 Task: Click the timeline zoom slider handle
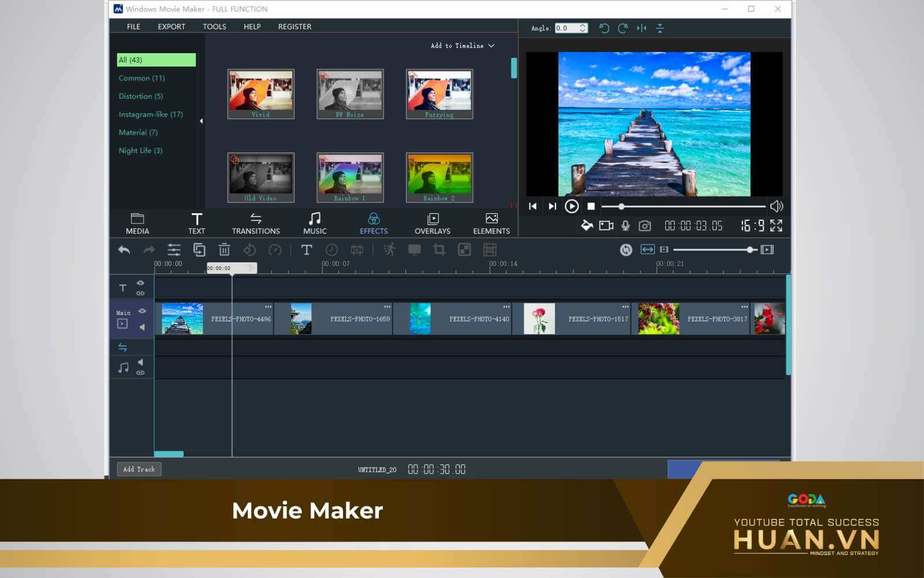click(x=750, y=250)
